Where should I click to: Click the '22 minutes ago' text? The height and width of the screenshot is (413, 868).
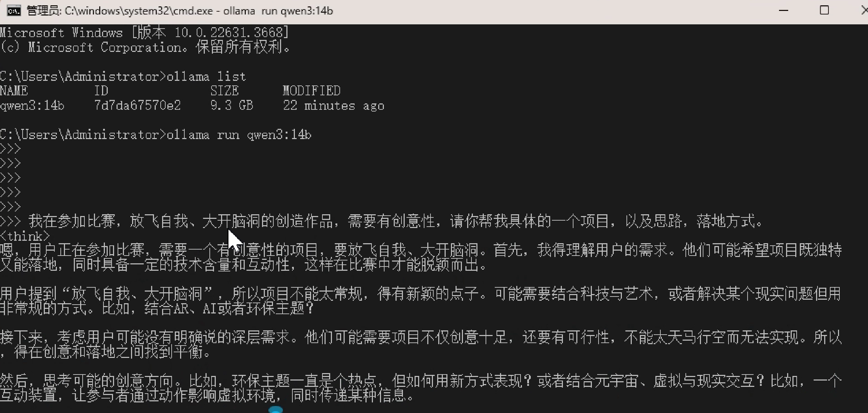(334, 106)
